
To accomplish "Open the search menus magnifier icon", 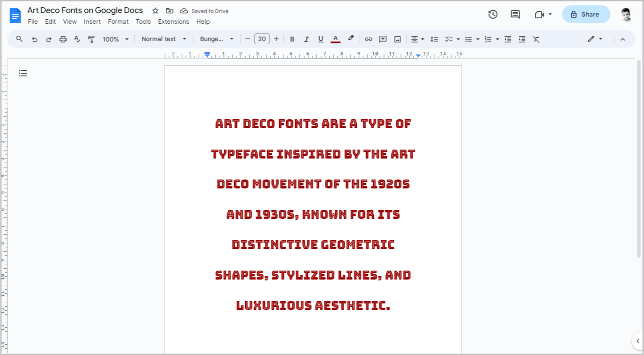I will click(x=19, y=39).
